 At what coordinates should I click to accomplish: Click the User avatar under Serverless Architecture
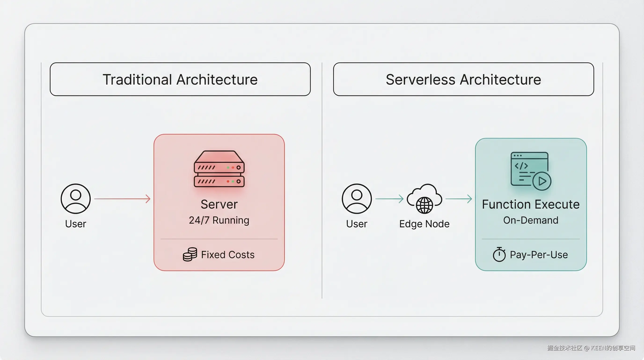point(356,199)
